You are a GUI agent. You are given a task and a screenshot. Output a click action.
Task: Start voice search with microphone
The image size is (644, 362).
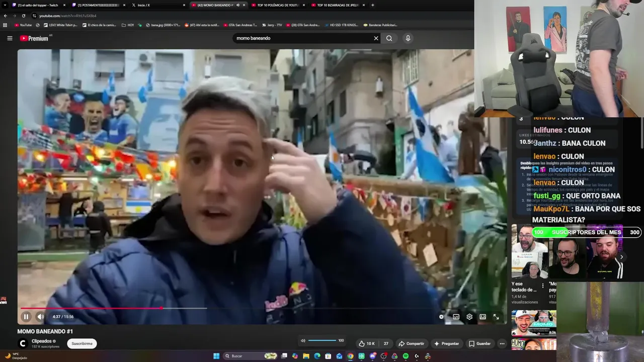click(x=408, y=38)
